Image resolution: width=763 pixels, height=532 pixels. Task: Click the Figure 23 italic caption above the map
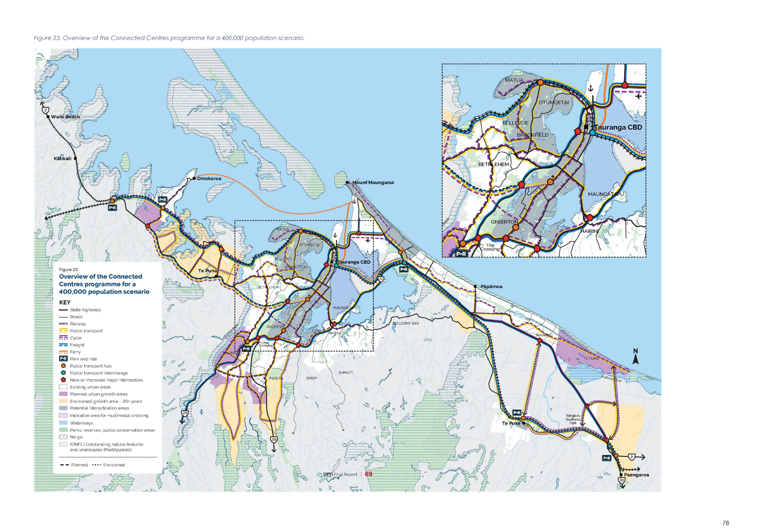(x=169, y=38)
